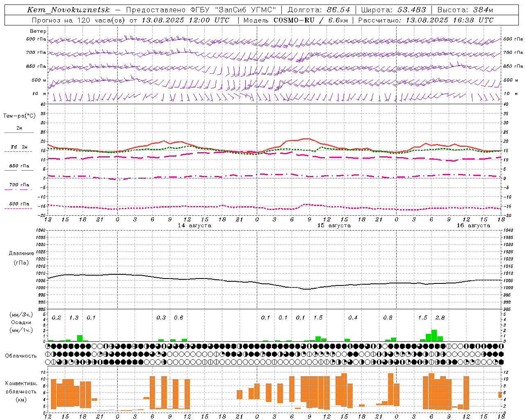Click the pink dotted legend sample under '500 гПа'
The height and width of the screenshot is (420, 525).
pos(18,208)
